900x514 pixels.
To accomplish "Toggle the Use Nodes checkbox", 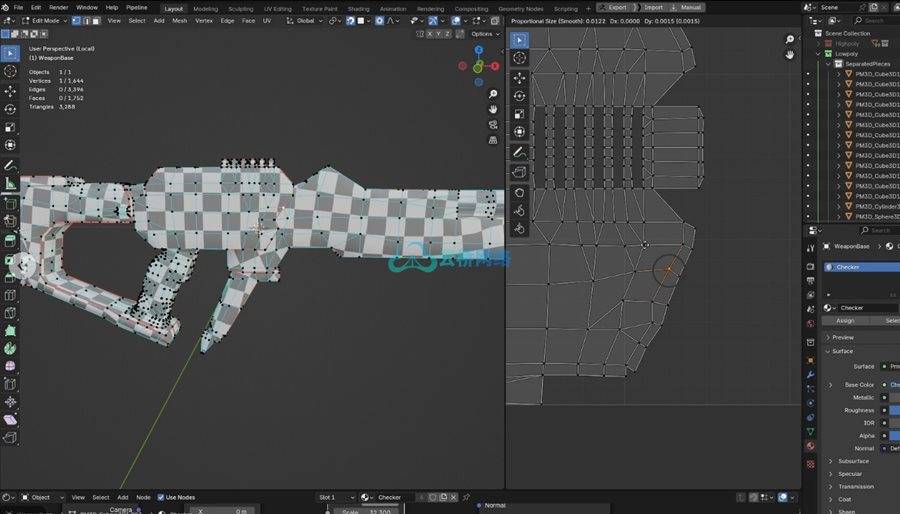I will 159,497.
